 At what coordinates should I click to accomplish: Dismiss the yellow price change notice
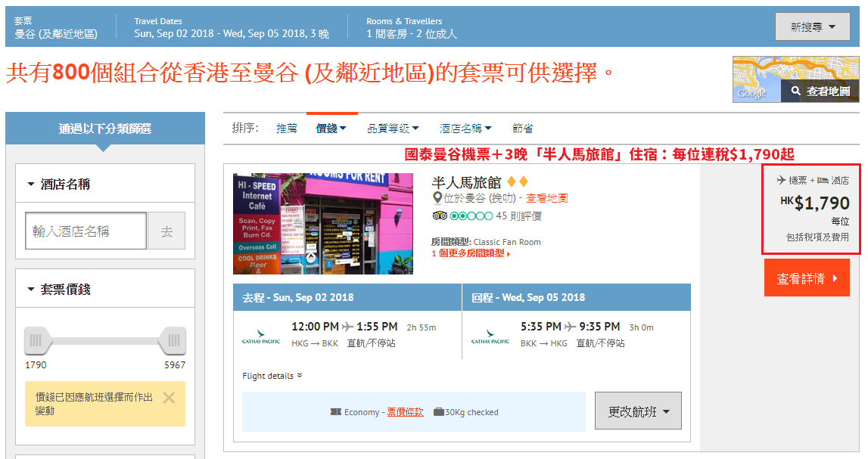[x=169, y=398]
